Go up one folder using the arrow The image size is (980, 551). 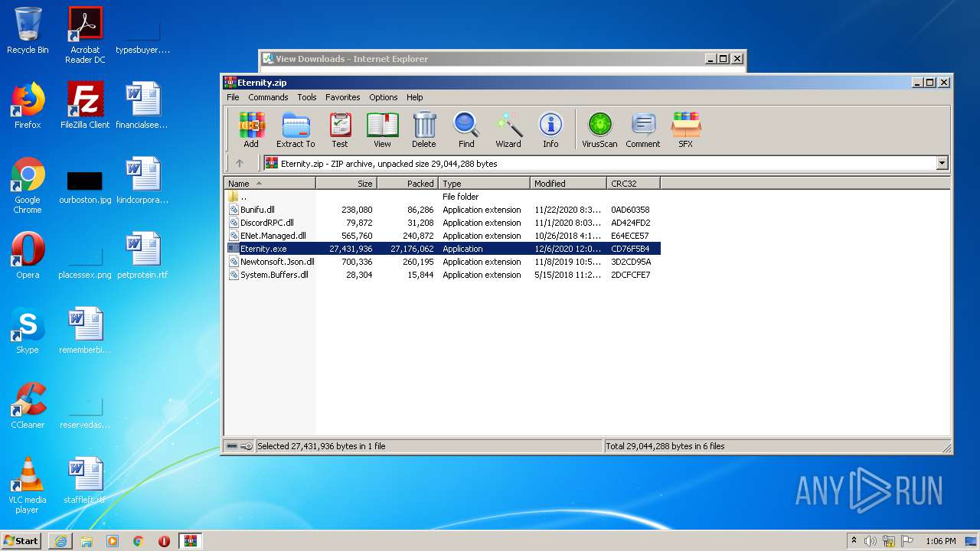point(240,163)
